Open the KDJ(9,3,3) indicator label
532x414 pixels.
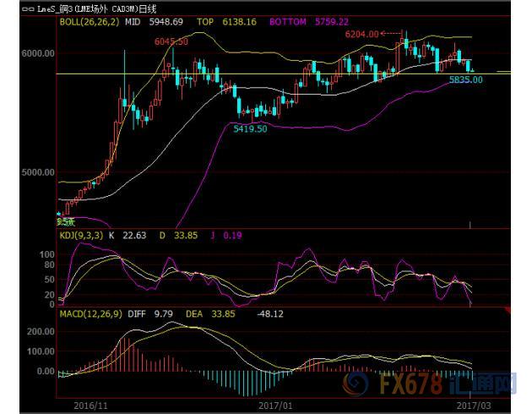[x=81, y=236]
